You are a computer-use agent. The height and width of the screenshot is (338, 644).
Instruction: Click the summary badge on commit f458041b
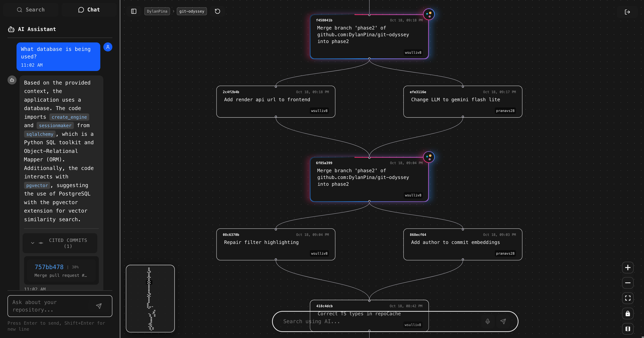429,14
